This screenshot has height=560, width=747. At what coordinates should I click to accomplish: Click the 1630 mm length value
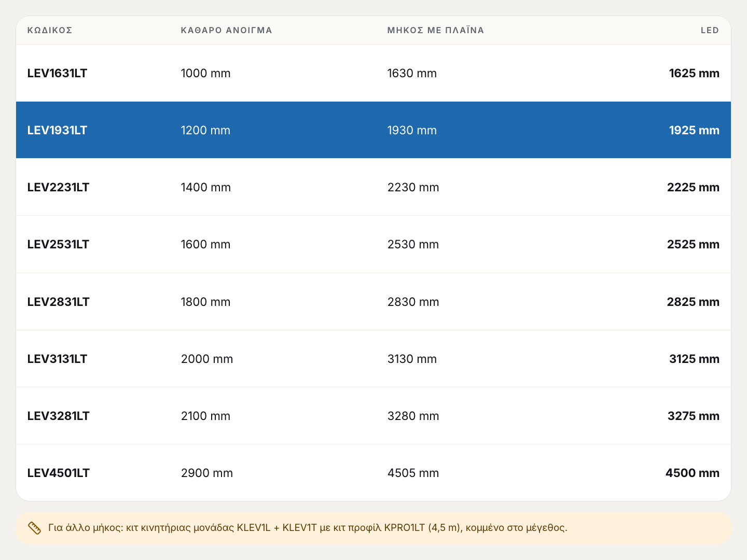point(412,73)
